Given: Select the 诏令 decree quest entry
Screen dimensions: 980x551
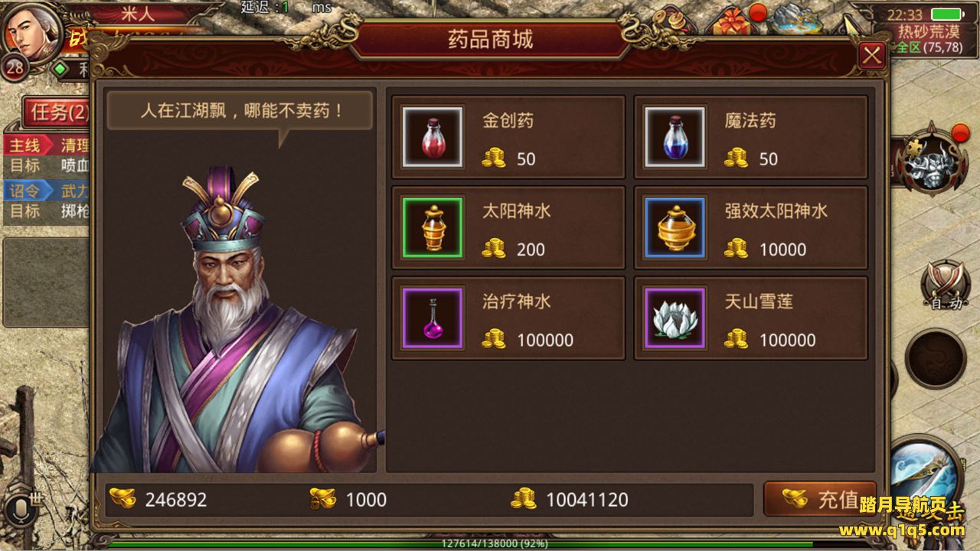Looking at the screenshot, I should [46, 190].
